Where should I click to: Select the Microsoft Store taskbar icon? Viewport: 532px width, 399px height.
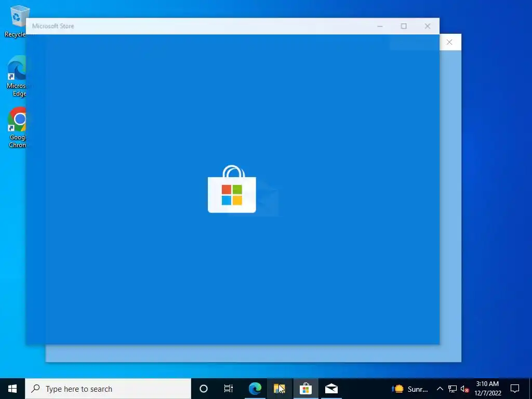click(305, 389)
